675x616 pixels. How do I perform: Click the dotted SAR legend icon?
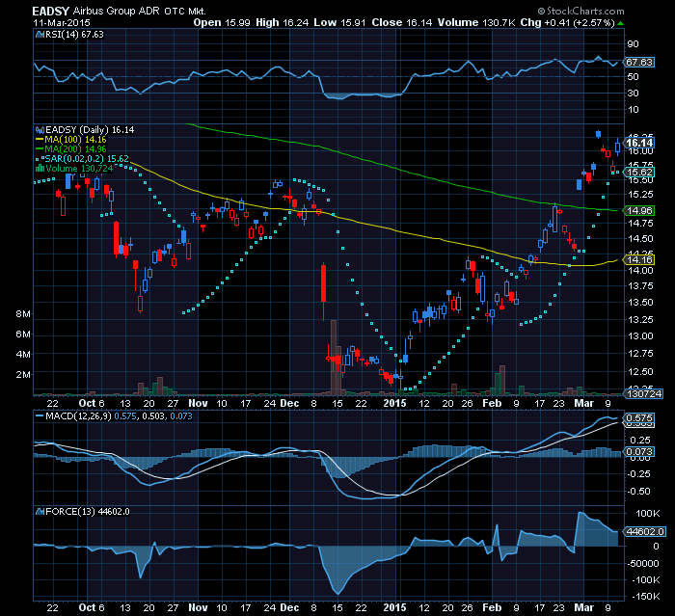pyautogui.click(x=40, y=159)
